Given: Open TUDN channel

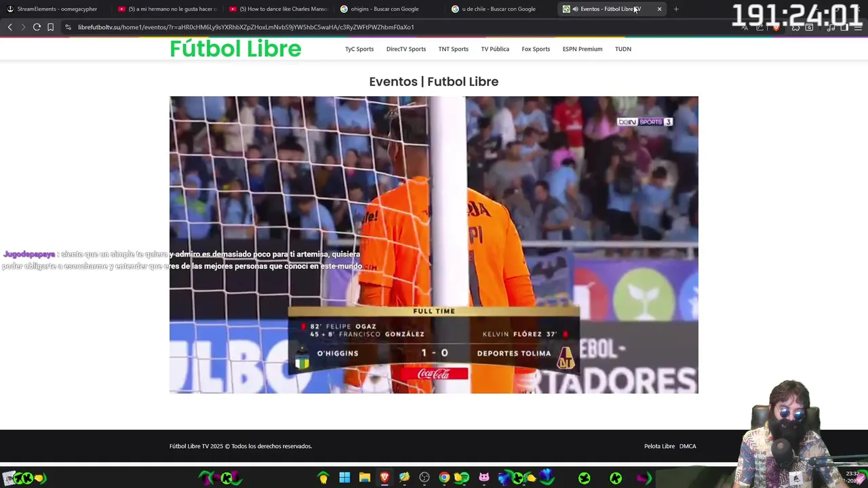Looking at the screenshot, I should coord(623,49).
